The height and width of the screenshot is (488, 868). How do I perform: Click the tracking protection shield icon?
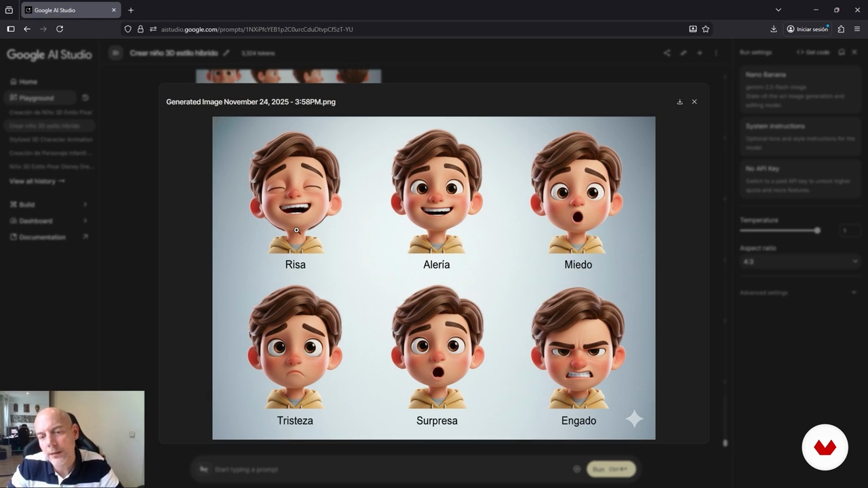tap(127, 29)
